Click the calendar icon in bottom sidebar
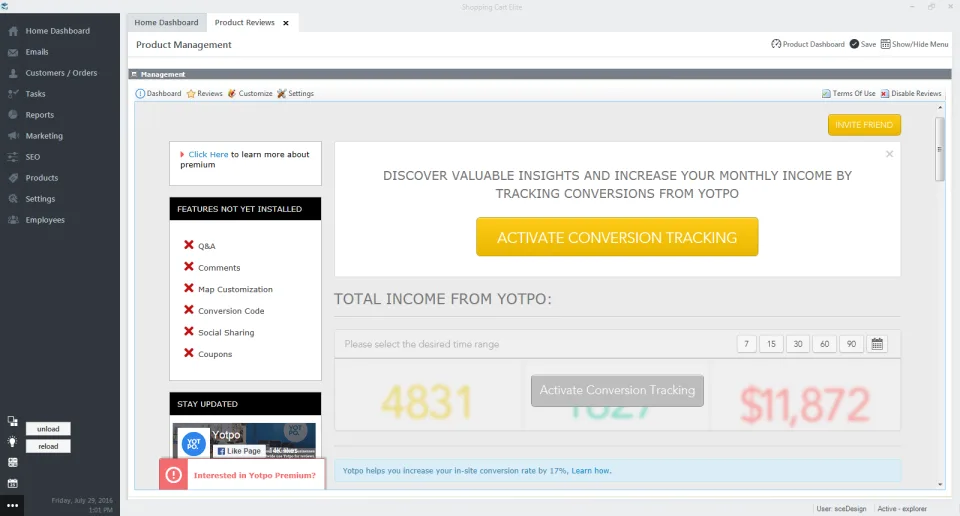This screenshot has width=960, height=516. pyautogui.click(x=12, y=484)
